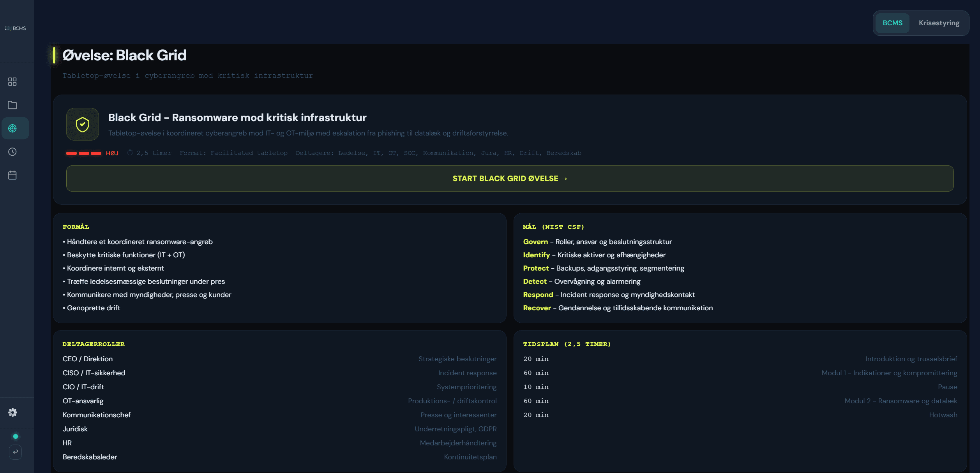Screen dimensions: 980x473
Task: Select Modul 2 – Ransomware og datalæk schedule entry
Action: point(901,401)
